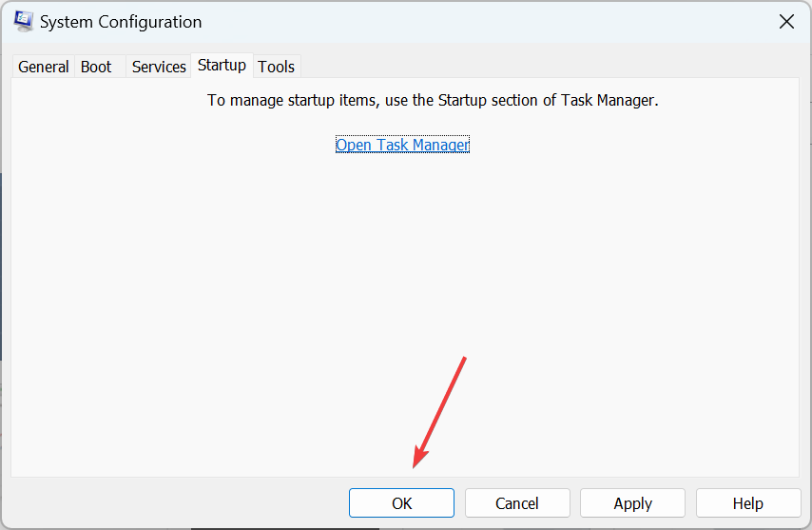Select the Services tab
This screenshot has height=530, width=812.
[x=159, y=67]
